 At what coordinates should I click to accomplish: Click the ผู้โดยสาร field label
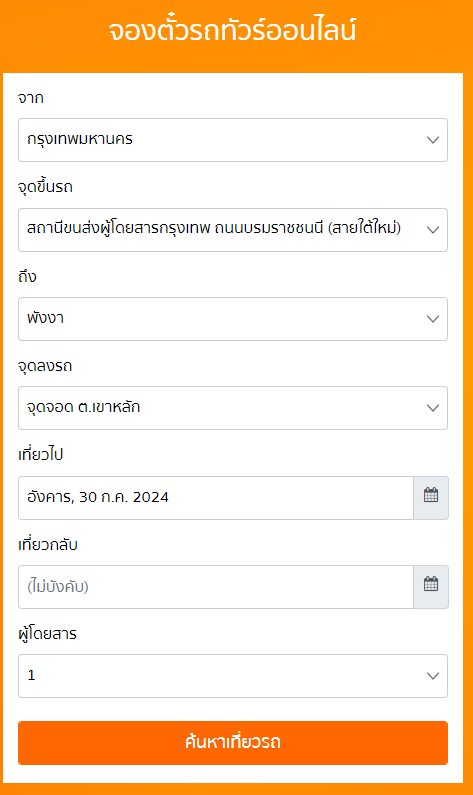coord(47,633)
